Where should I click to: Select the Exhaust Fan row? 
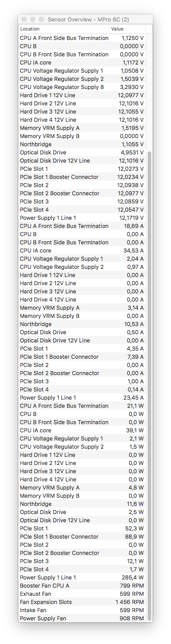(x=82, y=594)
